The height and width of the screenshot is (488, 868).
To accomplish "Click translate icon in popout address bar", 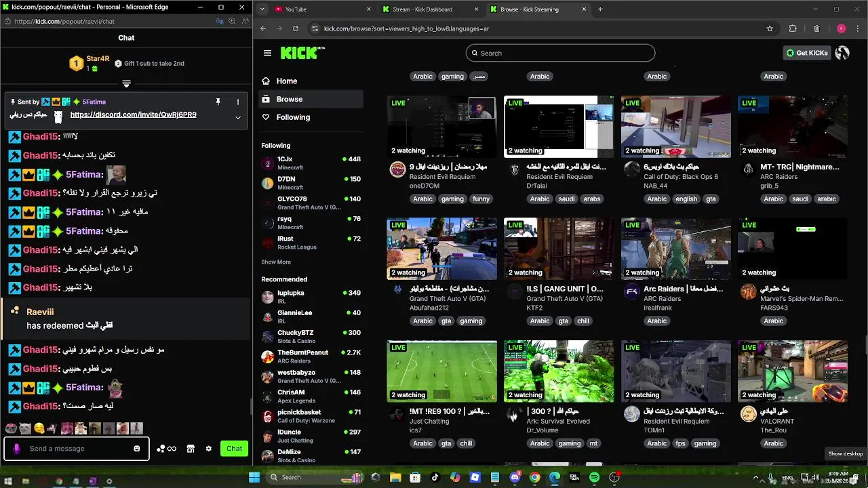I will point(220,21).
